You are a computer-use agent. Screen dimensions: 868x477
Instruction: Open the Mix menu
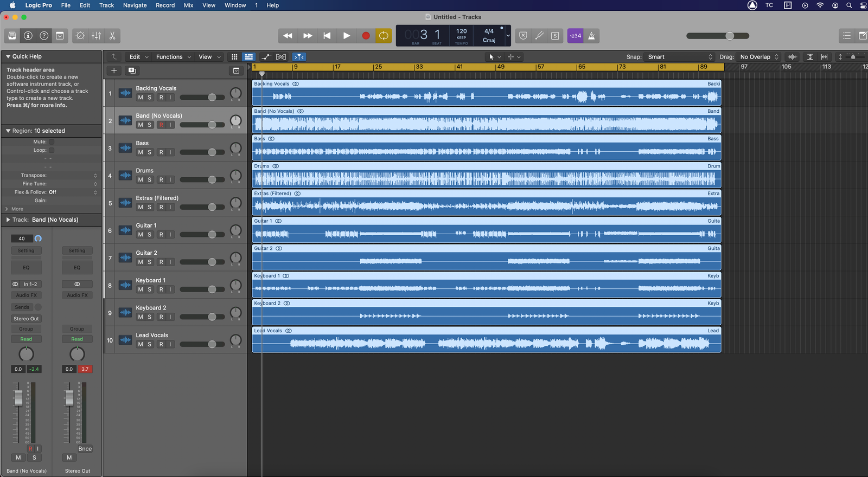[189, 5]
